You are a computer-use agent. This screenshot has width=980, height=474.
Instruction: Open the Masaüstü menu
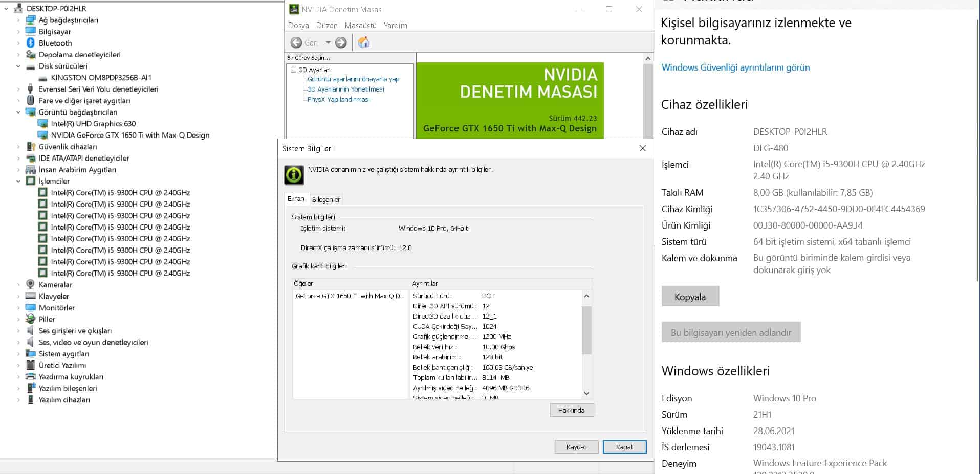360,25
